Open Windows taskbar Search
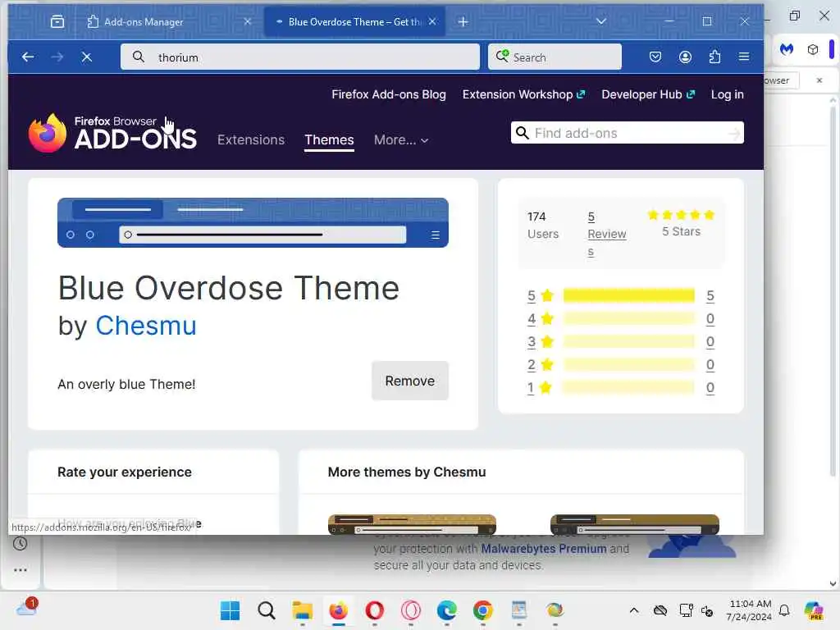This screenshot has width=840, height=630. 267,610
